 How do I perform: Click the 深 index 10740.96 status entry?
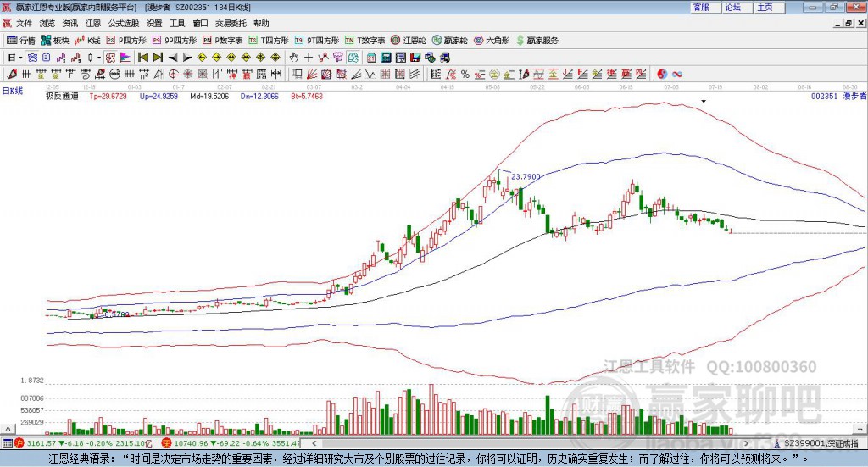(231, 443)
